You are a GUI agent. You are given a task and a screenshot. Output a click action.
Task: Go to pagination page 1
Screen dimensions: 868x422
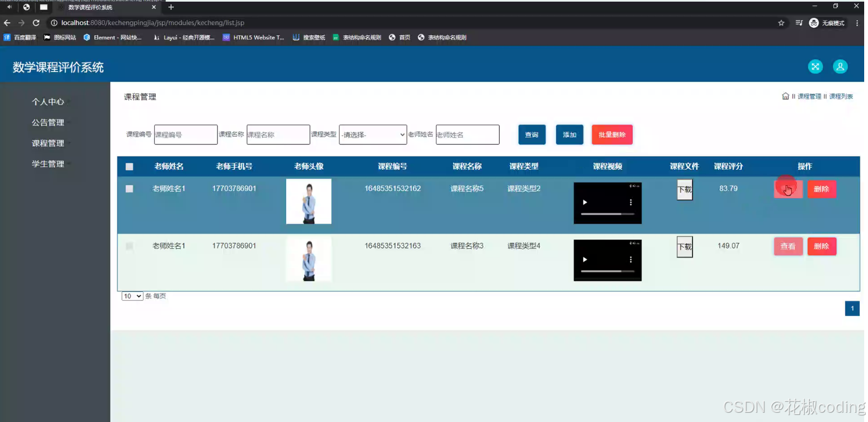point(852,308)
